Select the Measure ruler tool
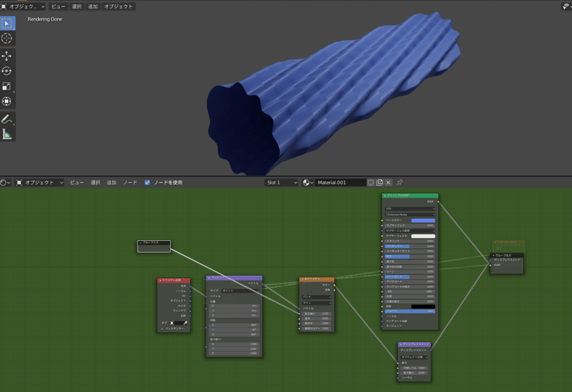The image size is (572, 392). point(7,134)
